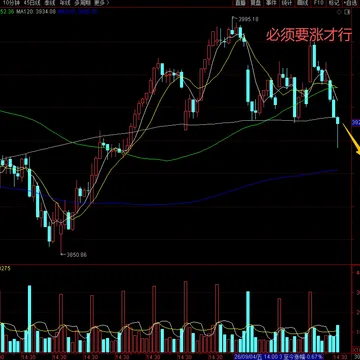Click the 叠加 toolbar button

tap(240, 3)
